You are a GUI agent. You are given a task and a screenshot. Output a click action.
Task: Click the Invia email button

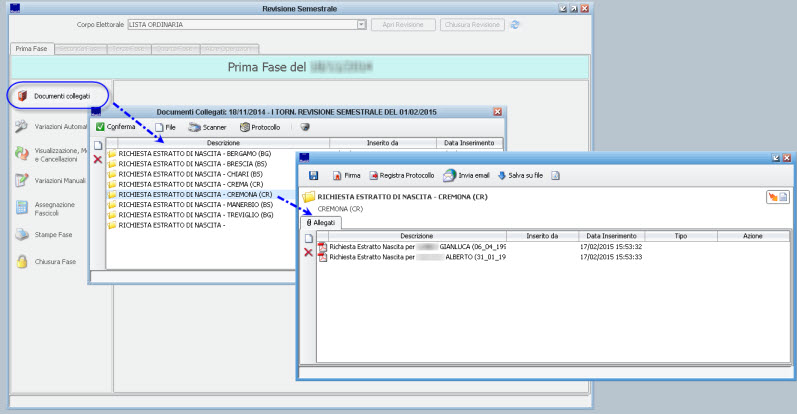(467, 175)
